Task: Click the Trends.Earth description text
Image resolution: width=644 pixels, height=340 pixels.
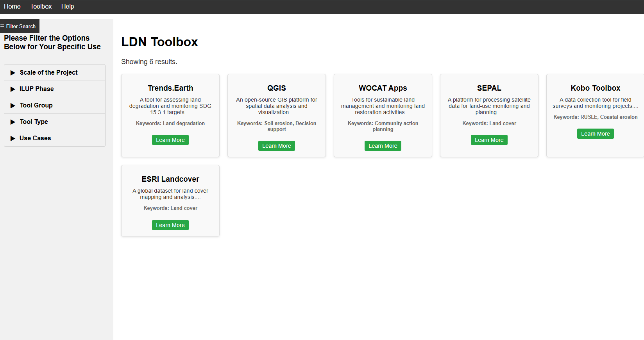Action: [x=170, y=106]
